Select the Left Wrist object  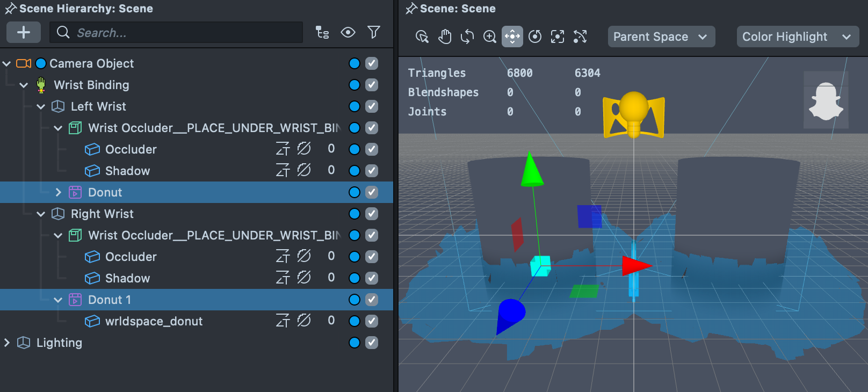98,106
